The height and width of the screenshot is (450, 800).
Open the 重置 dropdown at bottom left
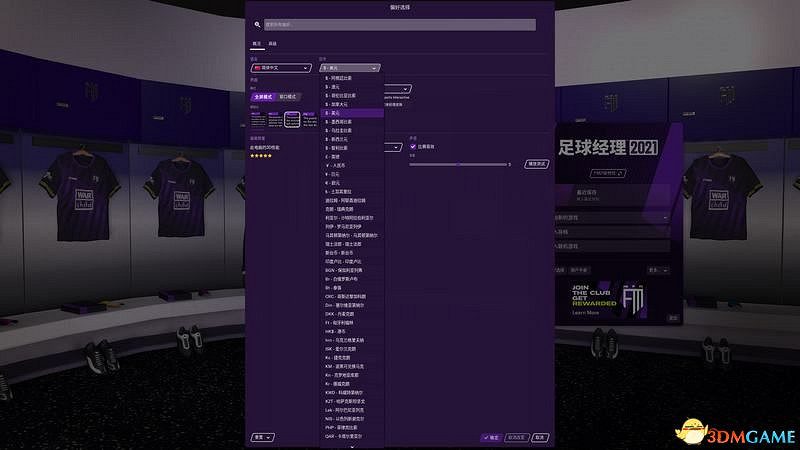[263, 437]
